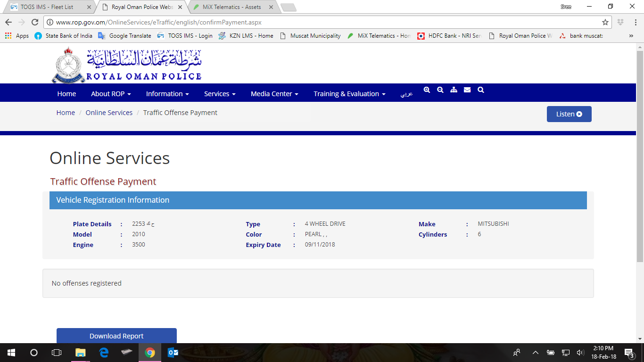Switch language via the Arabic عربي link
Viewport: 644px width, 362px height.
406,94
